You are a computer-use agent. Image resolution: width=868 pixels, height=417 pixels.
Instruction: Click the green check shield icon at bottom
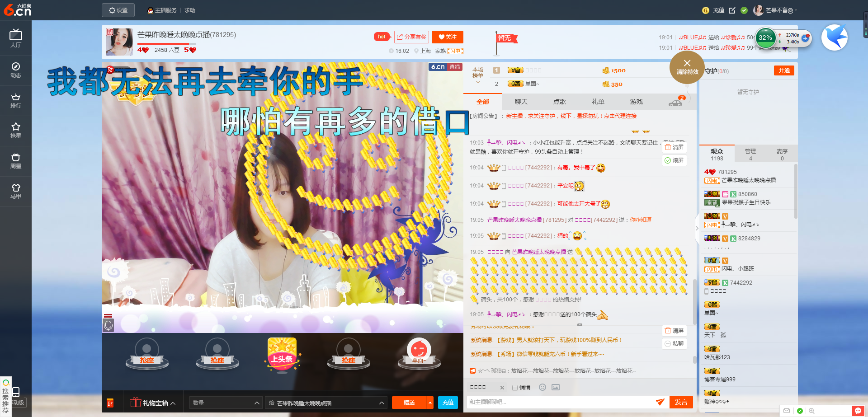[800, 411]
